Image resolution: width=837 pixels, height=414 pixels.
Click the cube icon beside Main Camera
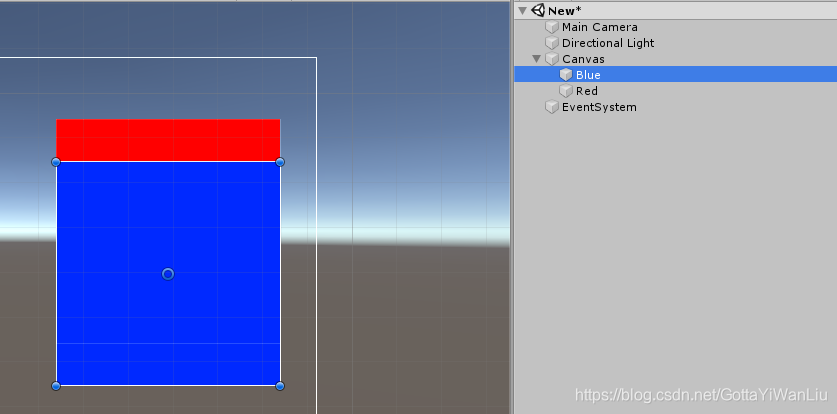[x=552, y=27]
